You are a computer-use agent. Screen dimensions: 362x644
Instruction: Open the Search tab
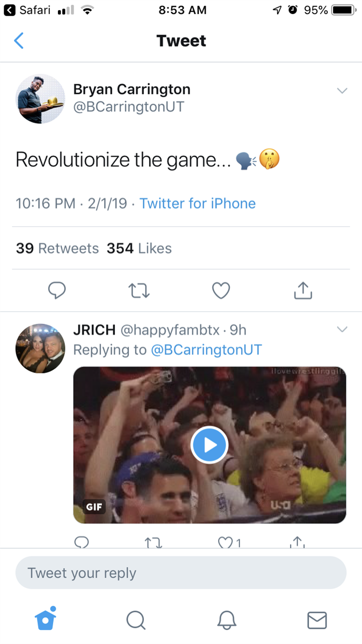click(x=136, y=620)
